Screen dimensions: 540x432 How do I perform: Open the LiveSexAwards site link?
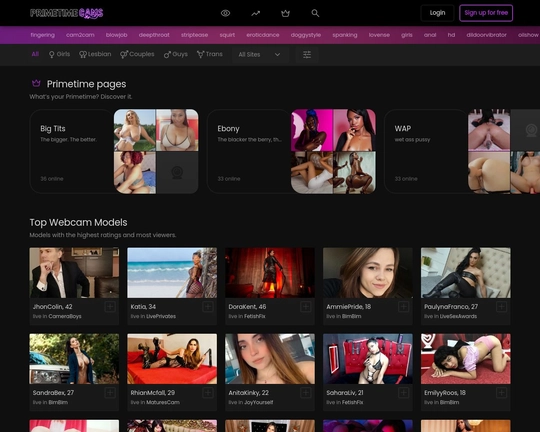click(458, 316)
